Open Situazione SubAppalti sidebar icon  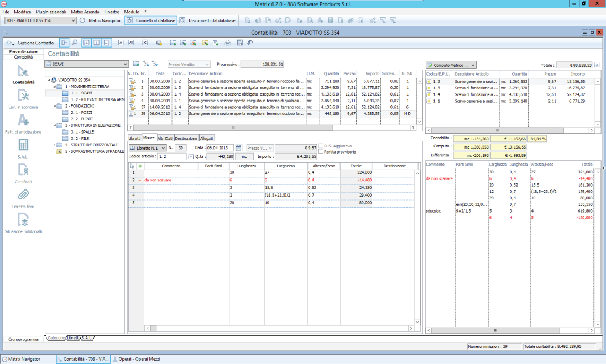[x=23, y=220]
